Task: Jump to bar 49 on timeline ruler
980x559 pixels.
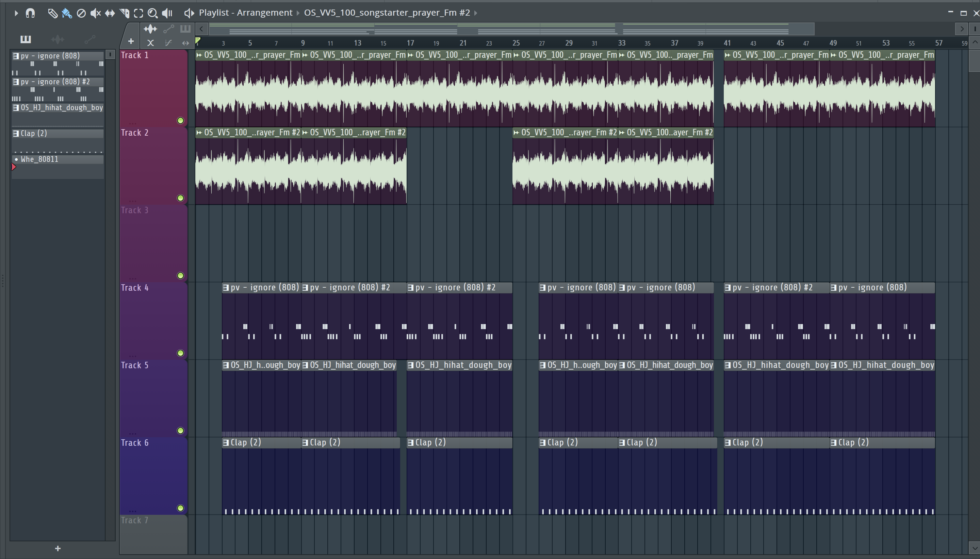Action: 833,43
